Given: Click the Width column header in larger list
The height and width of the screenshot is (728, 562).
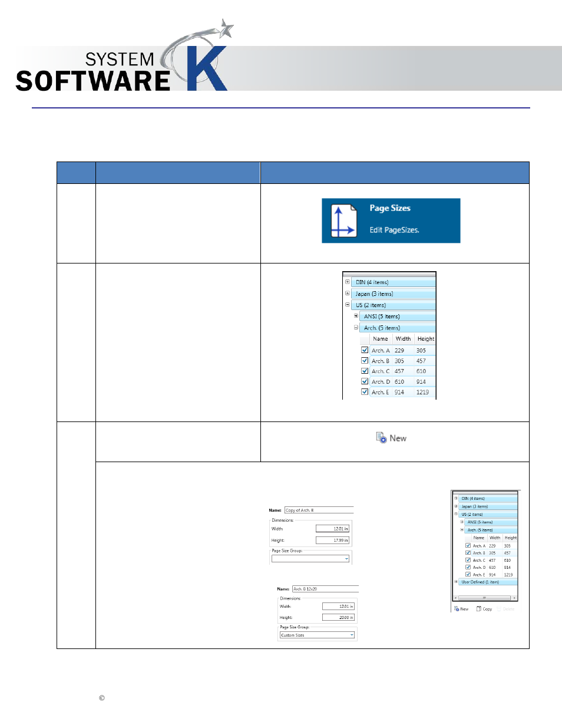Looking at the screenshot, I should tap(403, 339).
